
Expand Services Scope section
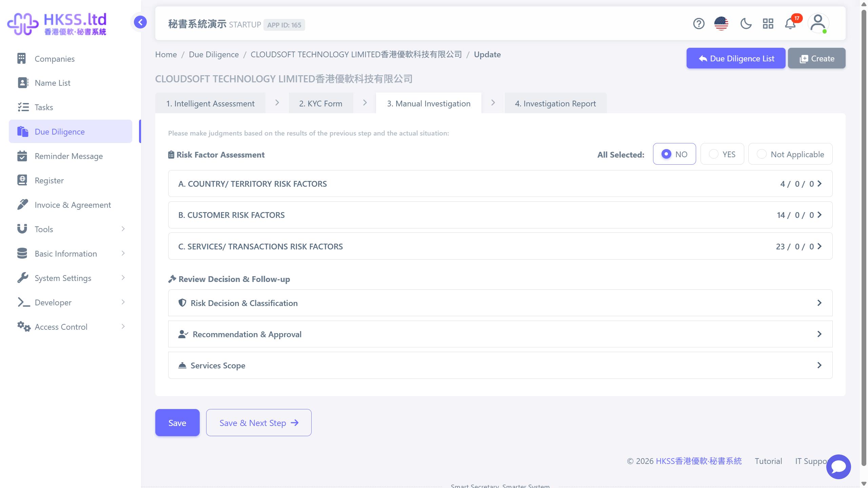coord(500,365)
